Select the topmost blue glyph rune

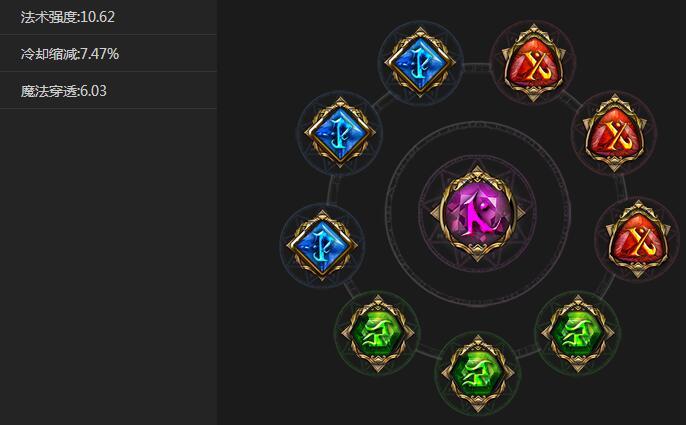pos(420,63)
